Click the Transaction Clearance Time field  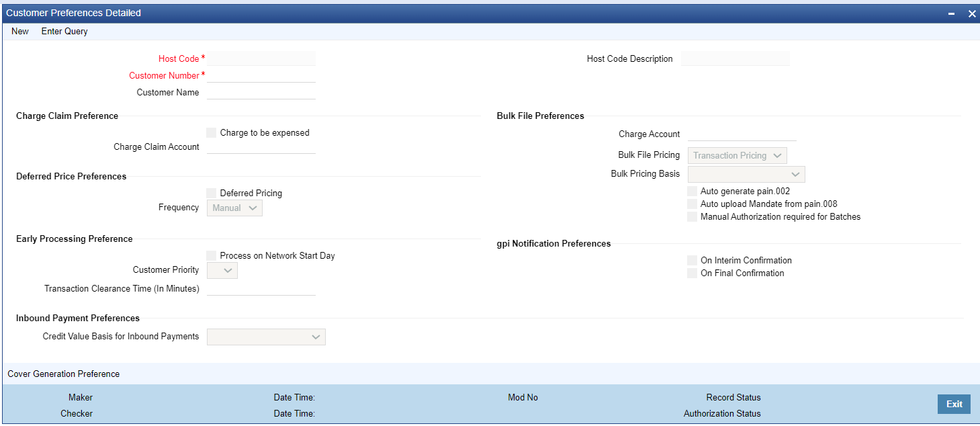coord(261,288)
